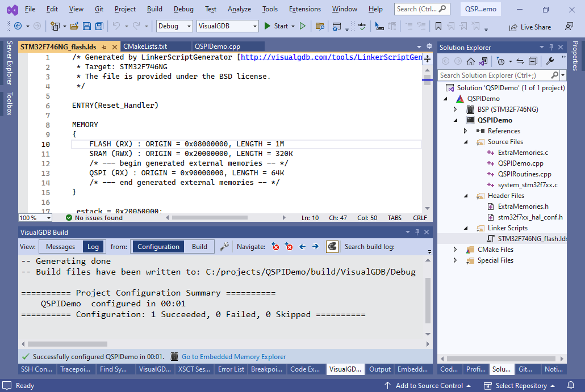Click the blue Navigate back arrow

coord(303,247)
